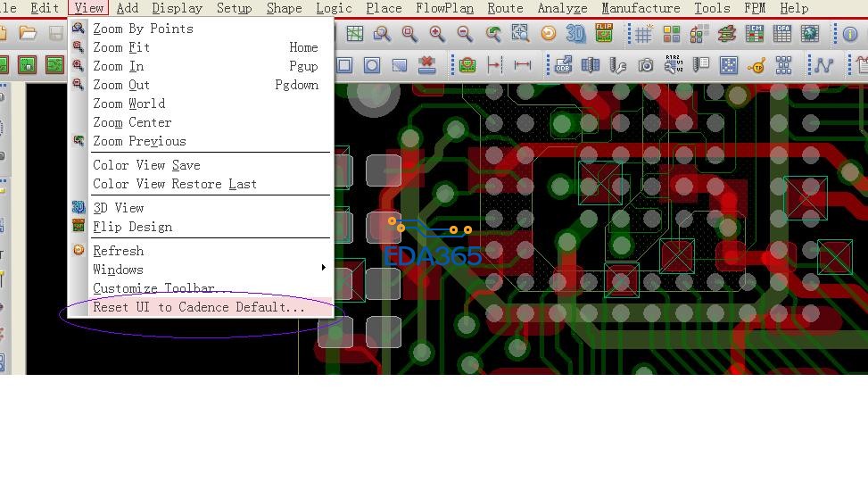Click the red X delete shape icon
868x482 pixels.
pyautogui.click(x=426, y=65)
